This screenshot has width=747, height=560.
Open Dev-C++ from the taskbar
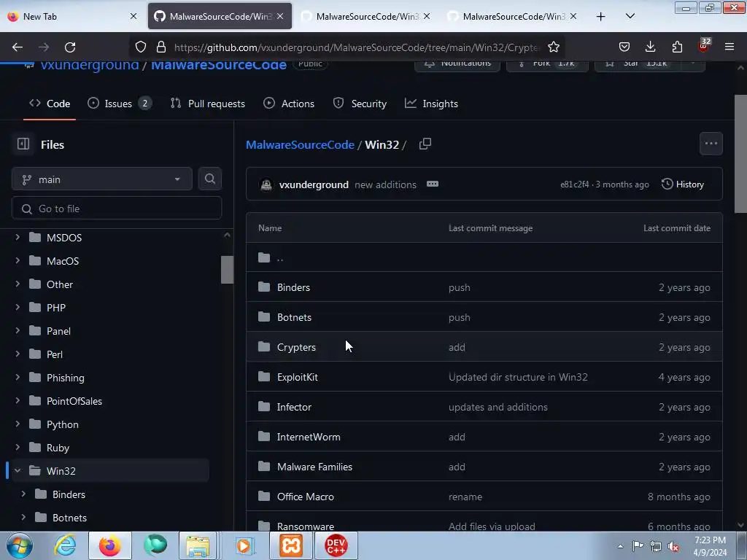coord(336,545)
